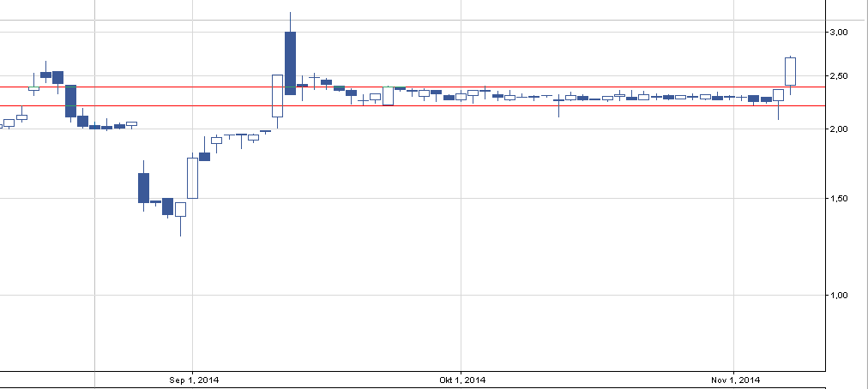The height and width of the screenshot is (389, 868).
Task: Click the last hollow candle at the far right
Action: click(790, 71)
